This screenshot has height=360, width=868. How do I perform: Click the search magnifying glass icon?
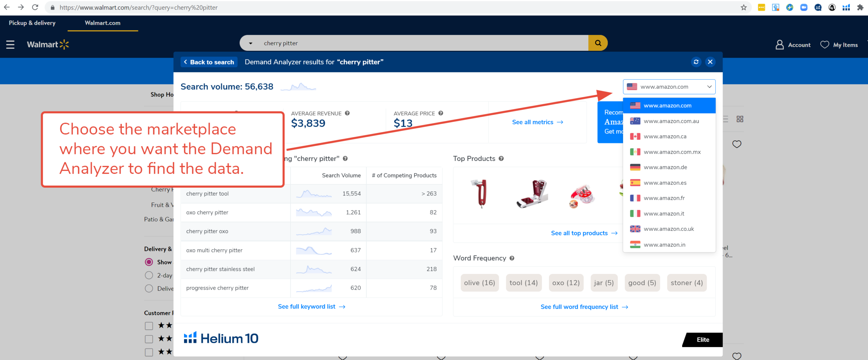pos(598,43)
